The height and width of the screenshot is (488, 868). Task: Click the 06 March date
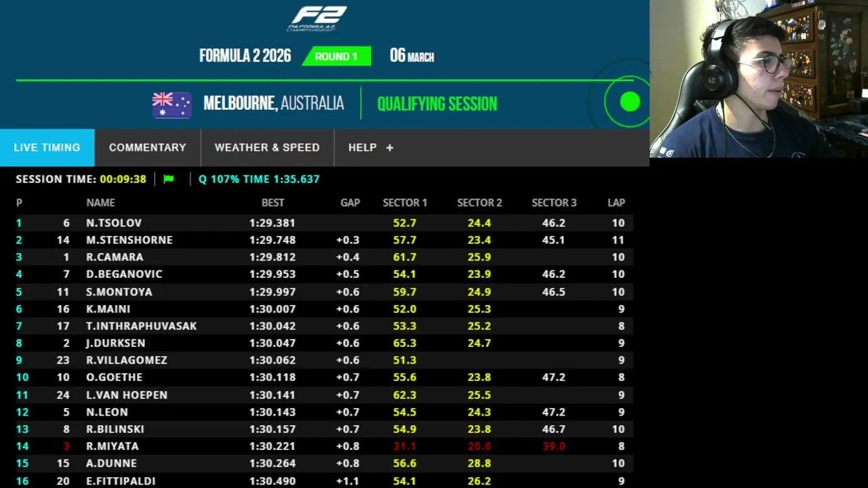click(412, 56)
